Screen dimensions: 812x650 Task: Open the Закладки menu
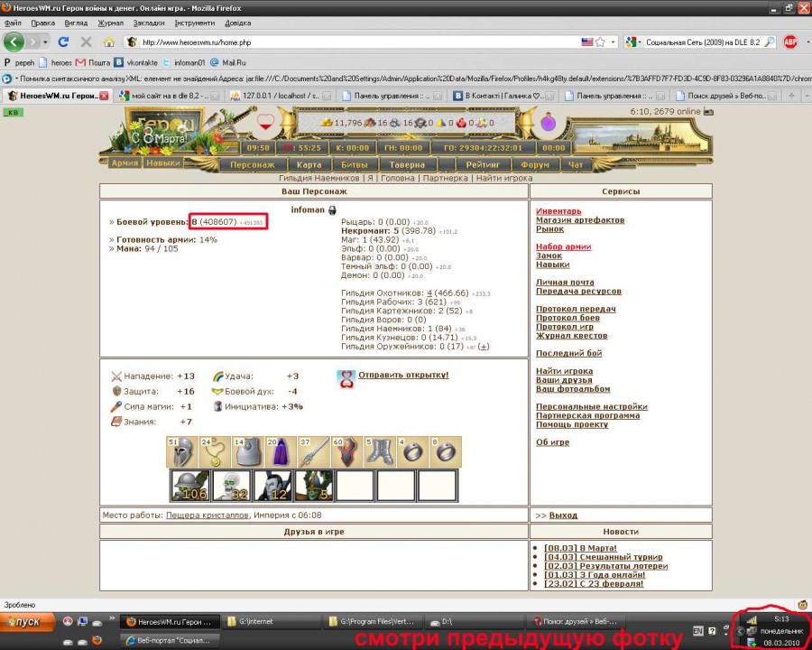pyautogui.click(x=149, y=23)
